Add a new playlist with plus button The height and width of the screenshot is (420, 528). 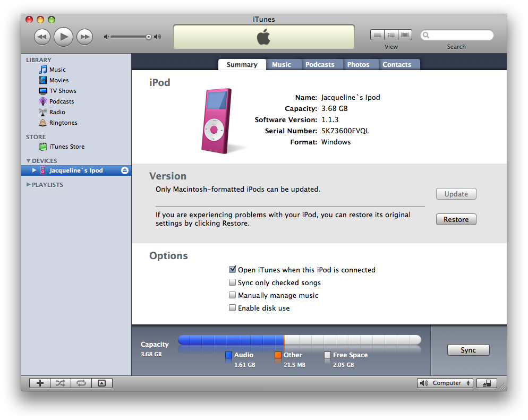click(x=40, y=383)
